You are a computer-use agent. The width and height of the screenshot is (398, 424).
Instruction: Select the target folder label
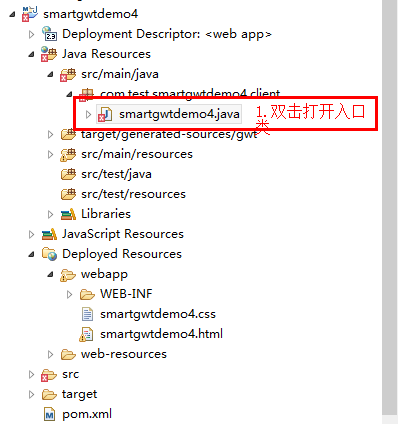pyautogui.click(x=79, y=394)
